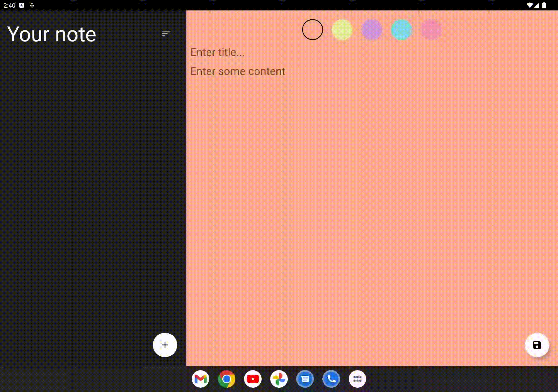Open the sort options icon
The image size is (558, 392).
166,34
